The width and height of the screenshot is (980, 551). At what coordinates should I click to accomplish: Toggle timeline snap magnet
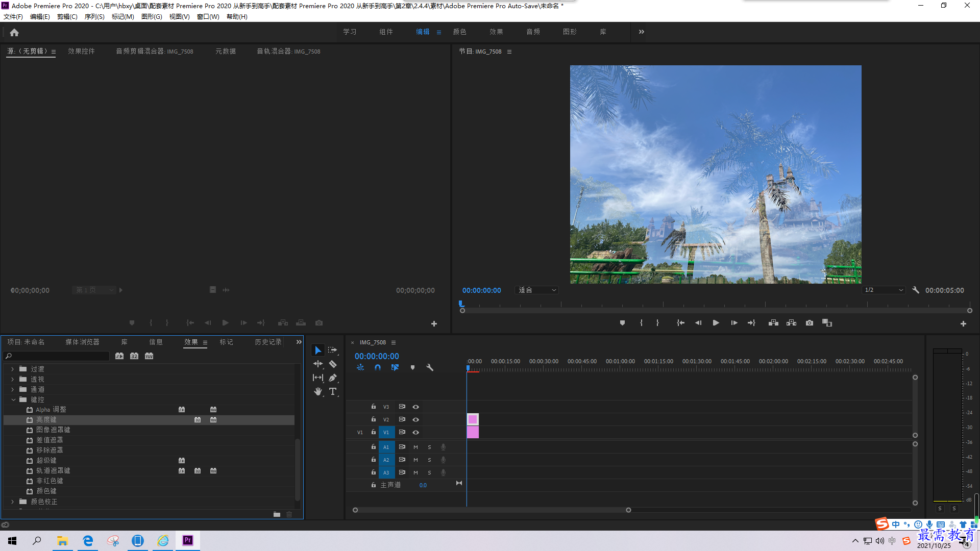pyautogui.click(x=378, y=367)
